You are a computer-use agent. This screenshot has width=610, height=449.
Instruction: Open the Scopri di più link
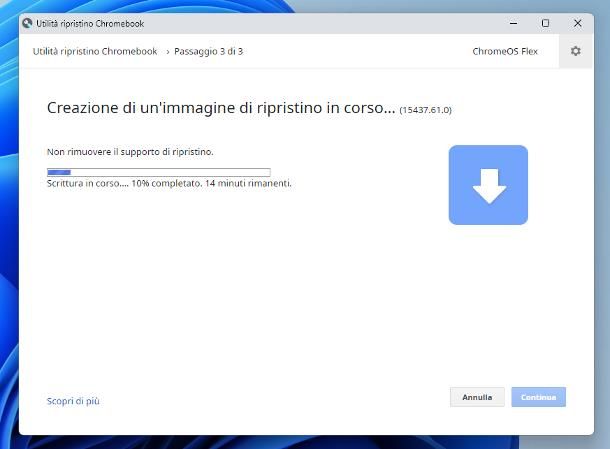click(73, 401)
